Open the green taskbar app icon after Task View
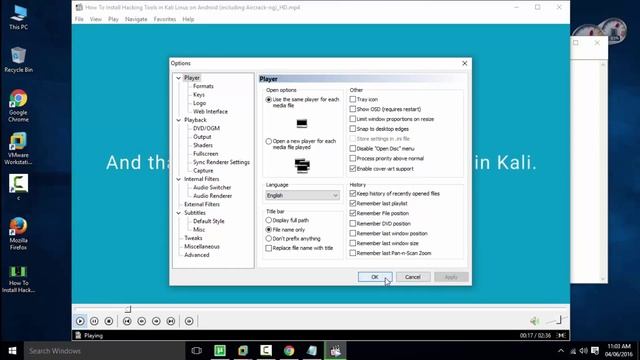This screenshot has width=640, height=360. point(220,351)
